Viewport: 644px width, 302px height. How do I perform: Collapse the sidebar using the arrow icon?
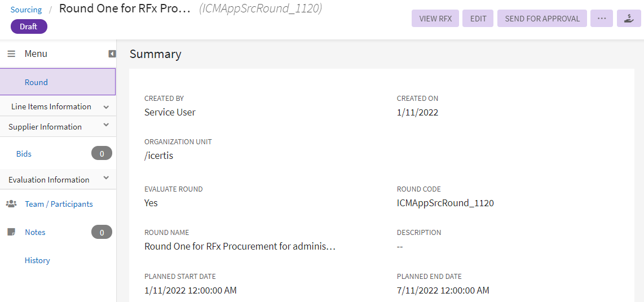pyautogui.click(x=112, y=54)
